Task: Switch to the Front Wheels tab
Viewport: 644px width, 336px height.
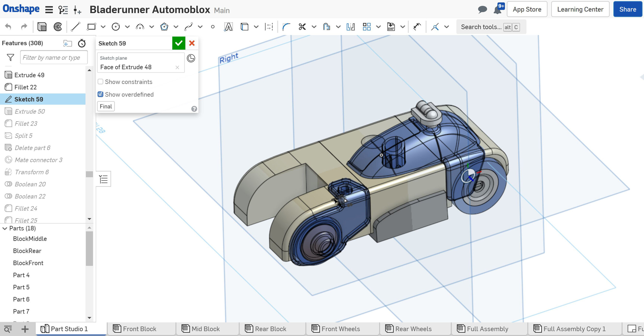Action: click(340, 329)
